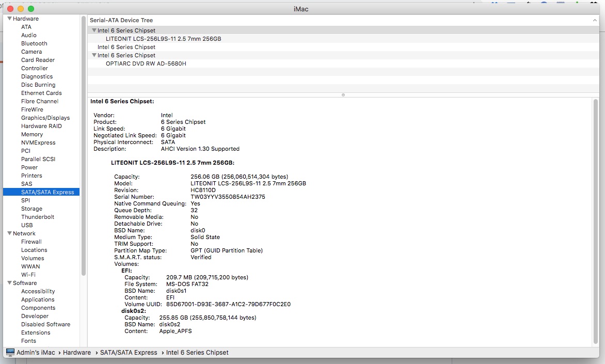
Task: Show Wi-Fi information
Action: click(x=28, y=275)
